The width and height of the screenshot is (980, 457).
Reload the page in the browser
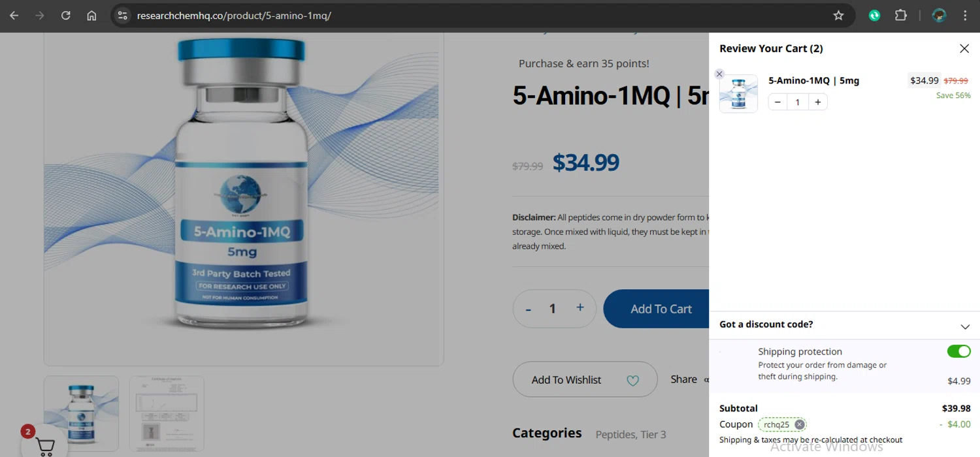[65, 16]
